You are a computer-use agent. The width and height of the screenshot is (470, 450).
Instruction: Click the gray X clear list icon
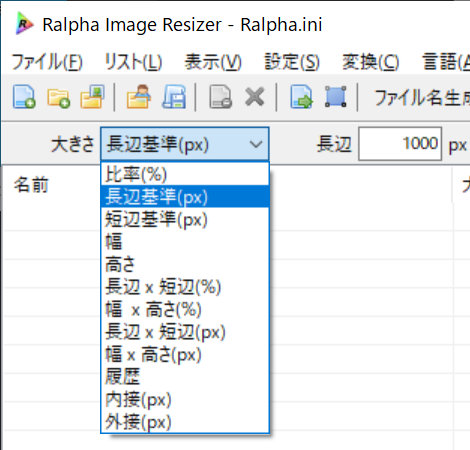click(x=254, y=97)
